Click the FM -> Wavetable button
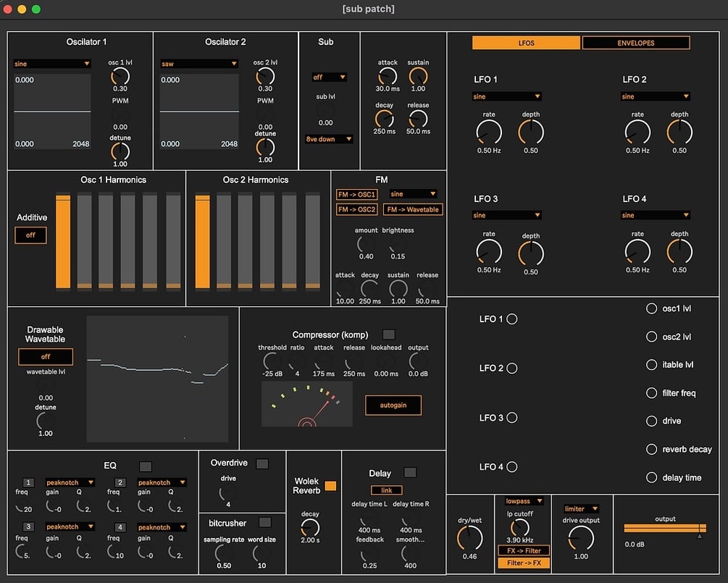Screen dimensions: 728x583 [413, 209]
